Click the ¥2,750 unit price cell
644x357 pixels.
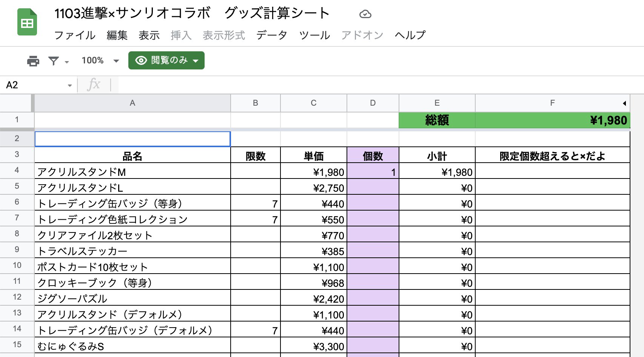(314, 187)
